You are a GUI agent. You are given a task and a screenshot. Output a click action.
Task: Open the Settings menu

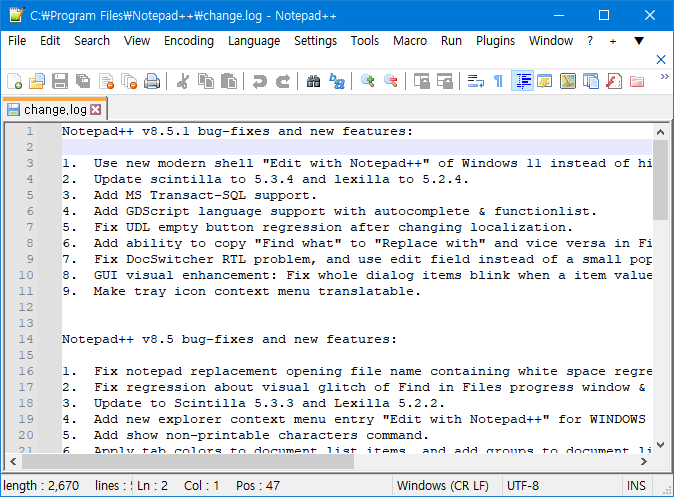[x=316, y=41]
